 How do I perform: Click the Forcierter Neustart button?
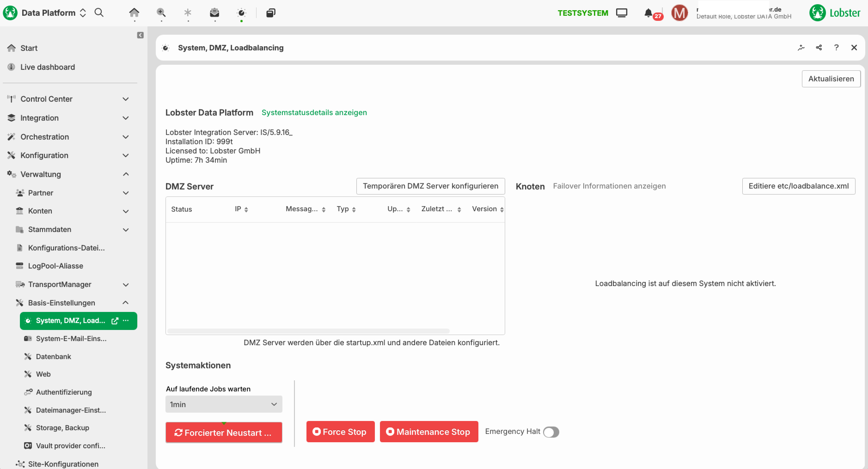224,432
